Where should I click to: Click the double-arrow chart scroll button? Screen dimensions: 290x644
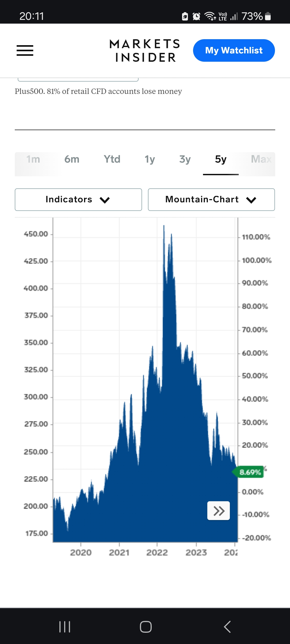point(219,511)
